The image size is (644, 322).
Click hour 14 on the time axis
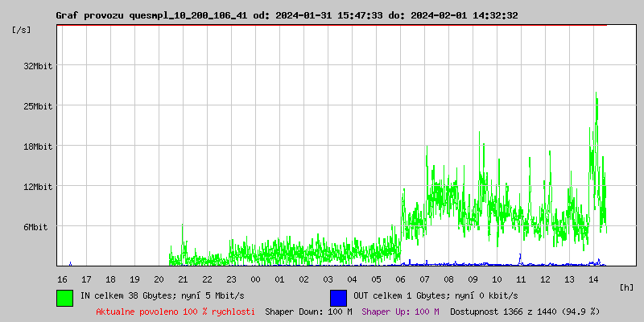(x=593, y=279)
